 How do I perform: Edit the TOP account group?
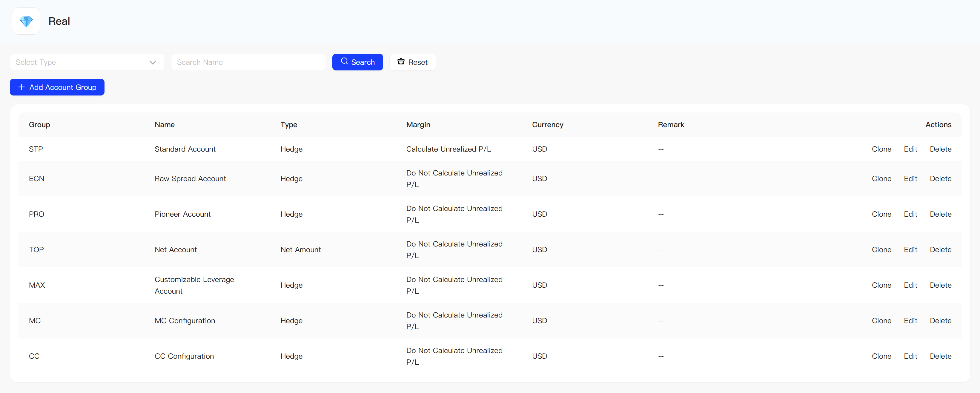coord(910,250)
